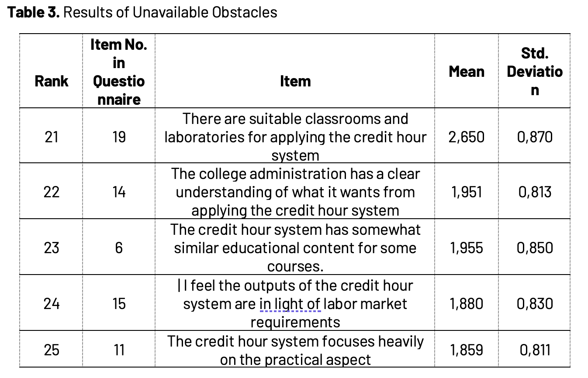Viewport: 588px width, 378px height.
Task: Click the "focuses heavily on the practical aspect" text
Action: [x=295, y=350]
